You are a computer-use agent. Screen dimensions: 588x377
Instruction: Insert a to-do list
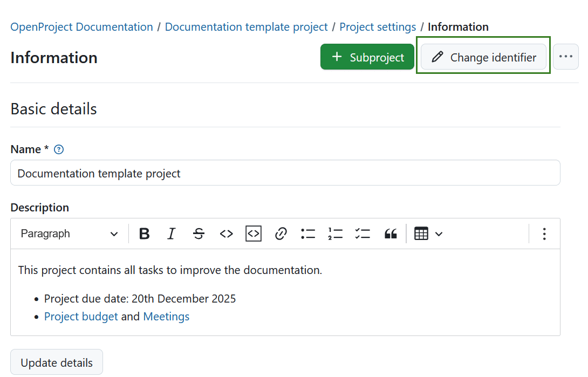click(x=363, y=234)
